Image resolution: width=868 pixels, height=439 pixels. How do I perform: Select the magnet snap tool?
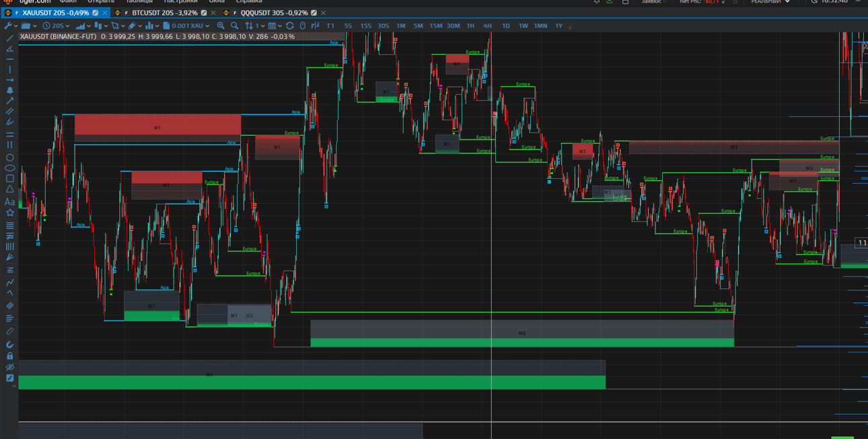[x=9, y=345]
